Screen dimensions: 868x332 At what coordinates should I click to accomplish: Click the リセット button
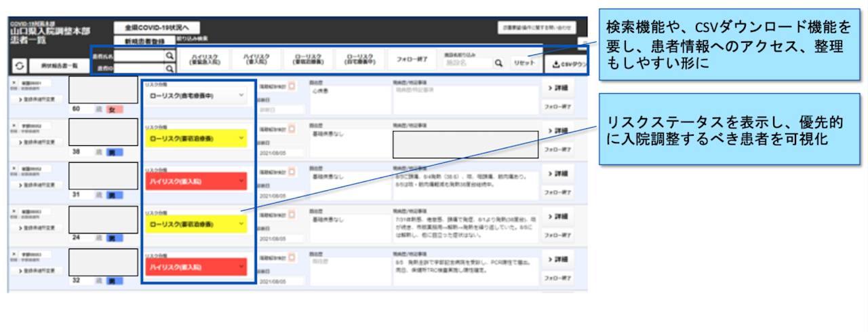(x=524, y=62)
